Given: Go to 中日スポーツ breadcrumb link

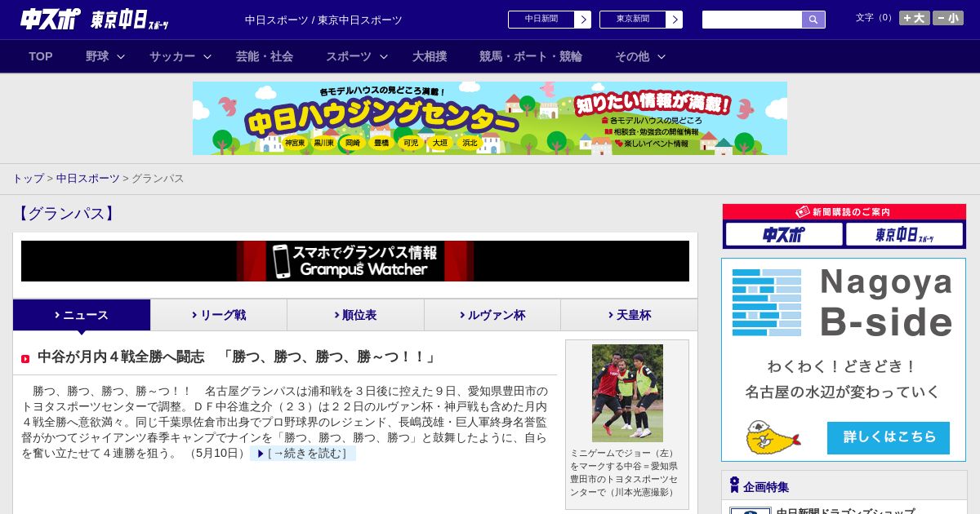Looking at the screenshot, I should (x=88, y=178).
